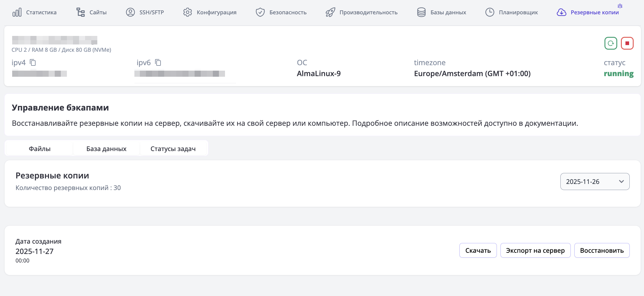Click Экспорт на сервер button
Screen dimensions: 644x296
click(535, 250)
